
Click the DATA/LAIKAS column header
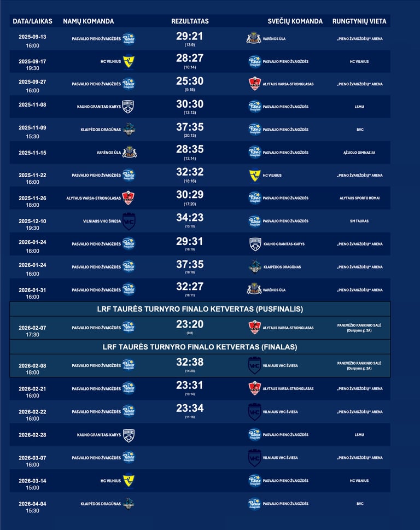[32, 21]
